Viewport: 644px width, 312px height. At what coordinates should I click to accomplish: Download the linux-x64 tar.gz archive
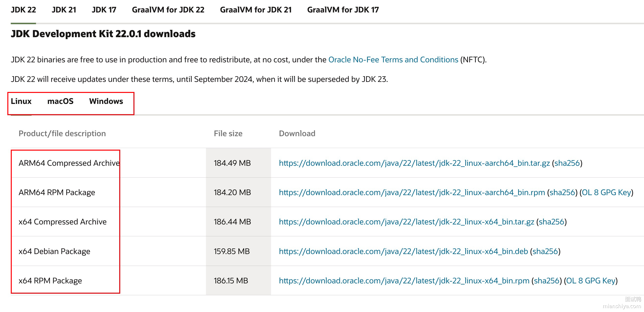(406, 222)
